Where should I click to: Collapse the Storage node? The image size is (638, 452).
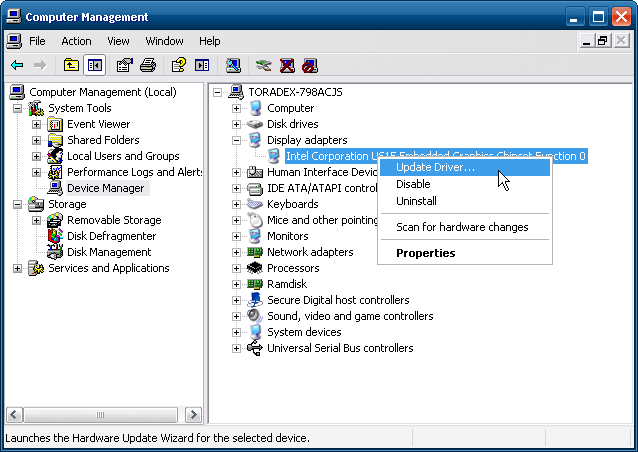pyautogui.click(x=17, y=204)
